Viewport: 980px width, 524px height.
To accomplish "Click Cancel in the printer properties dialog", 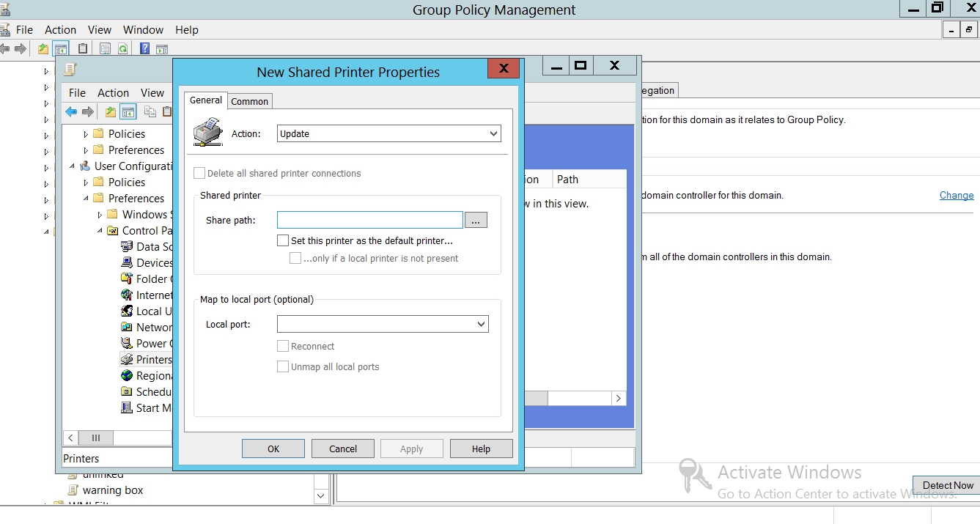I will coord(343,449).
